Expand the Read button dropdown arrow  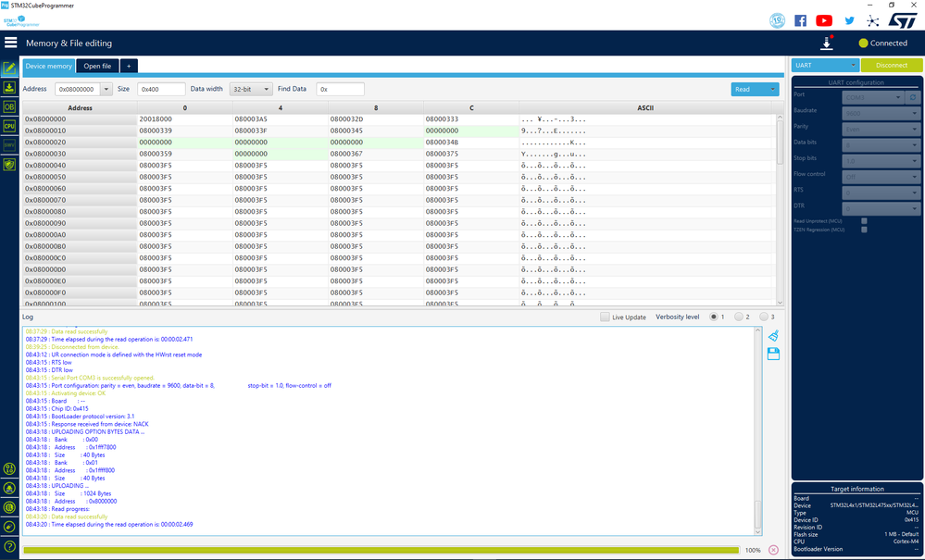[x=772, y=89]
